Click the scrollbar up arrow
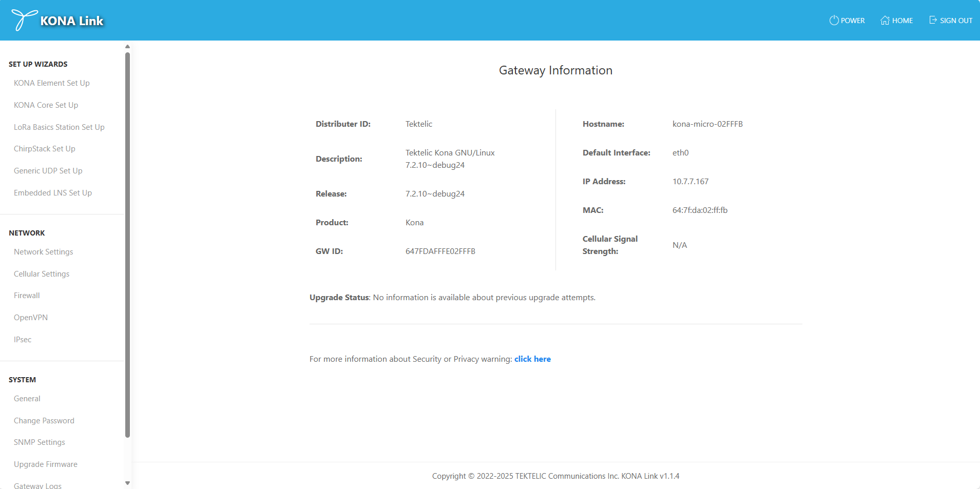The height and width of the screenshot is (489, 980). [x=127, y=46]
